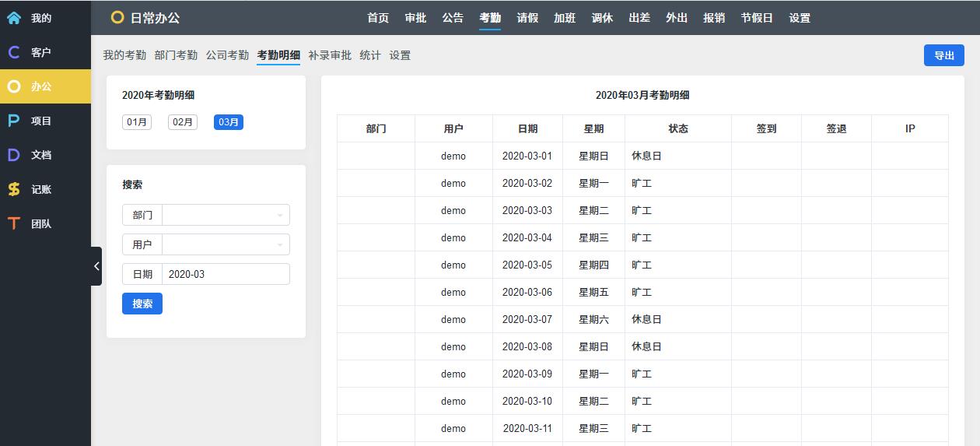Switch to the 统计 tab
This screenshot has width=980, height=446.
pos(370,55)
